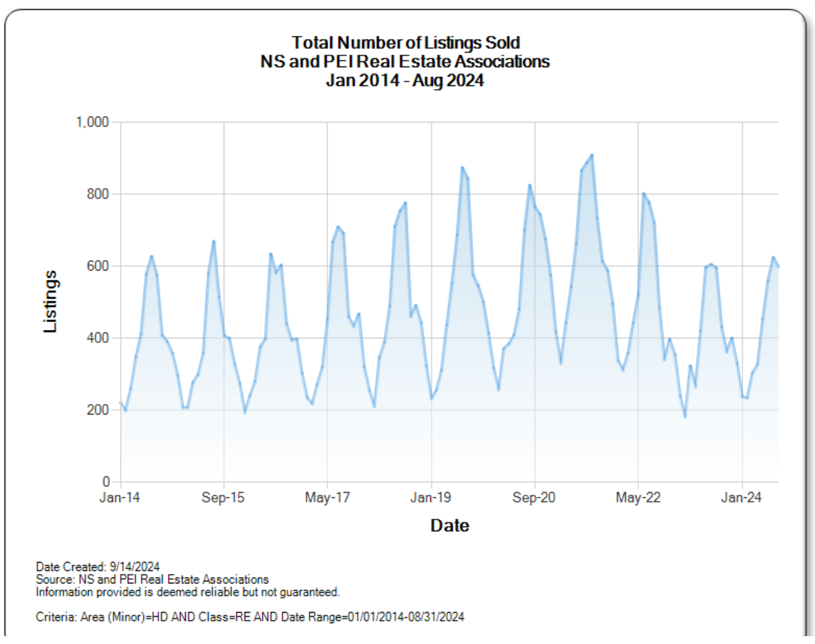
Task: Click the 1,000 y-axis tick label
Action: [93, 122]
